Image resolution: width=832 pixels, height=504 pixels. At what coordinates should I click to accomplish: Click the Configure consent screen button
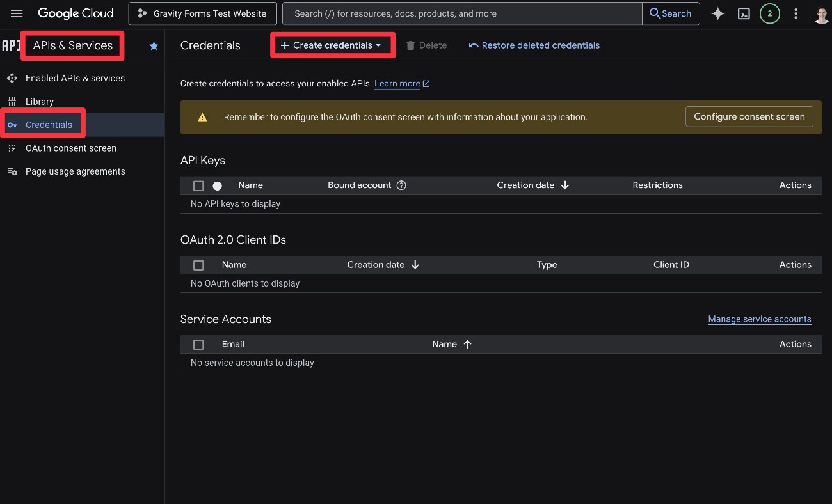point(749,116)
